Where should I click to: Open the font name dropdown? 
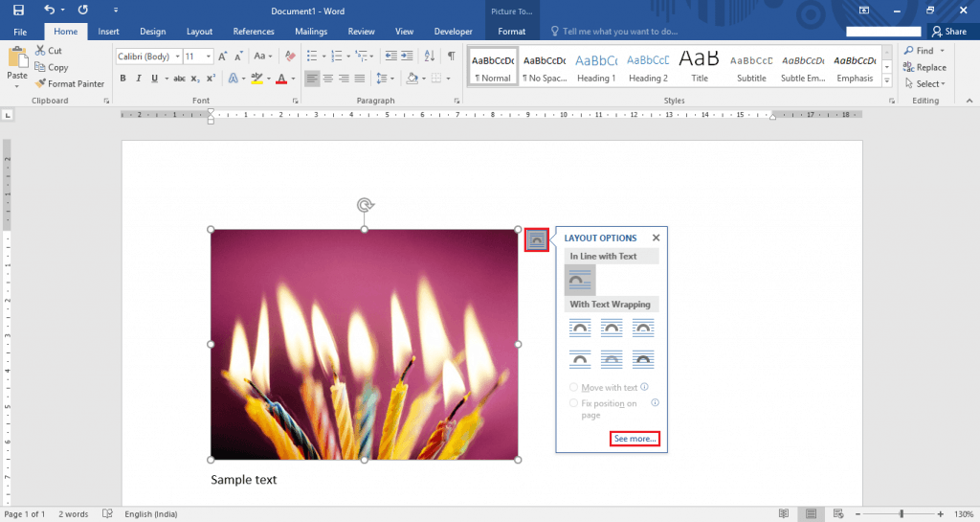pos(177,57)
